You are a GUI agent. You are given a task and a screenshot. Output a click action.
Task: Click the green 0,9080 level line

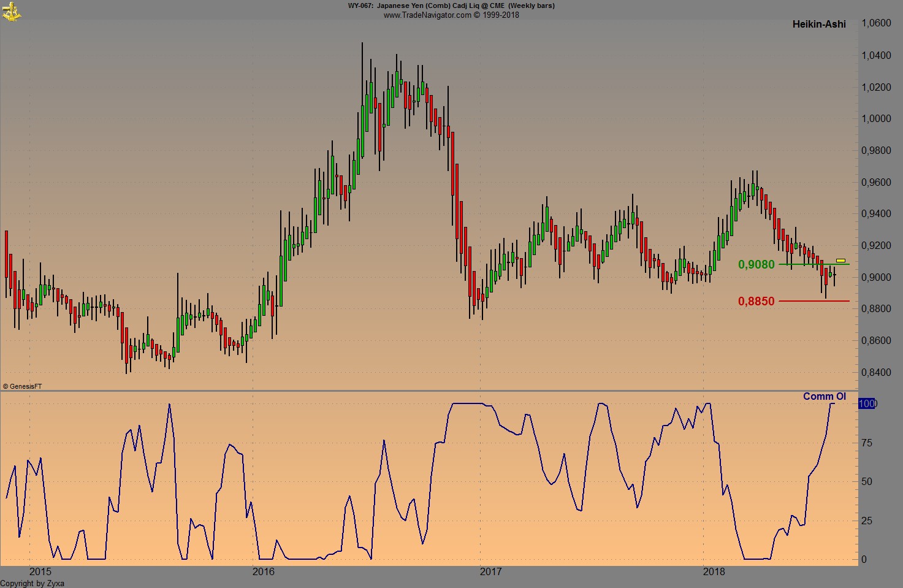814,264
